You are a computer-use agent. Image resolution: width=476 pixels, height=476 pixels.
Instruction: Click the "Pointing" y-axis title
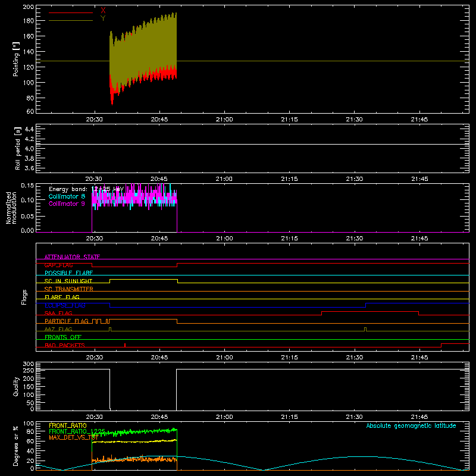16,59
